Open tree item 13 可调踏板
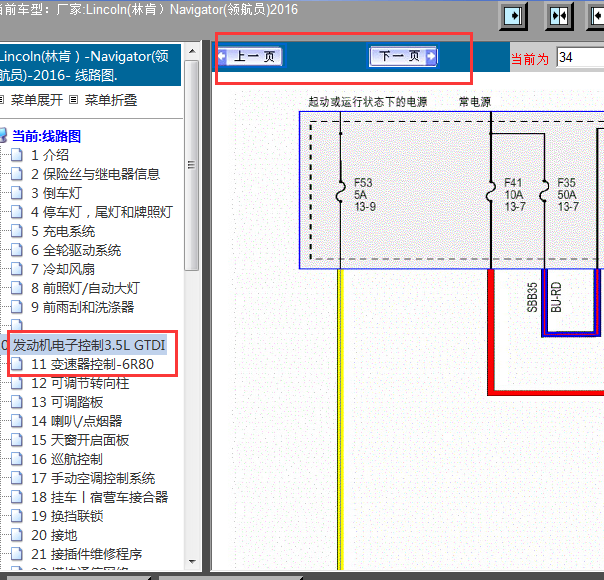 click(67, 402)
